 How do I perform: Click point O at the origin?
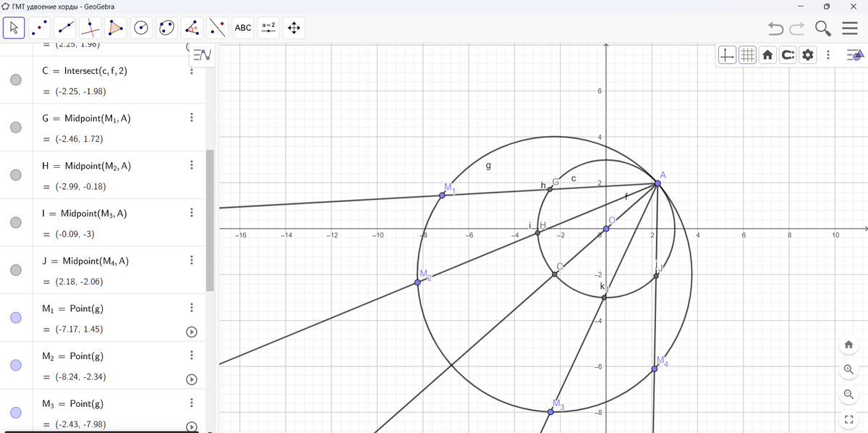pos(606,229)
